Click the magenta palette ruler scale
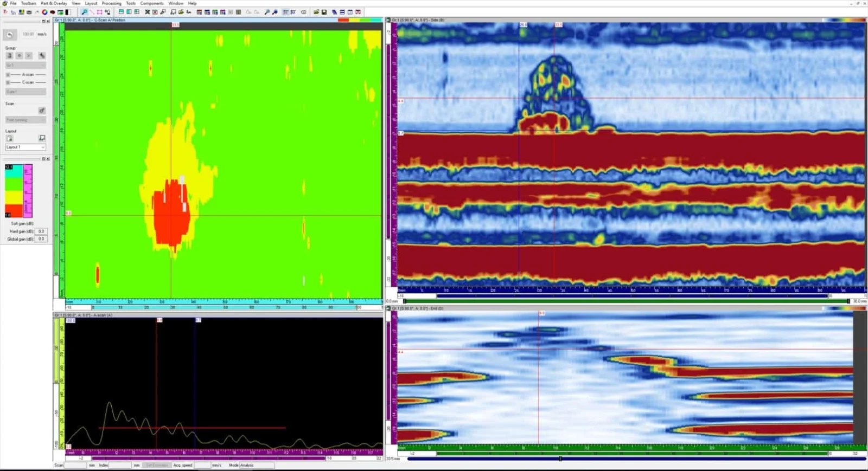868x471 pixels. point(28,191)
